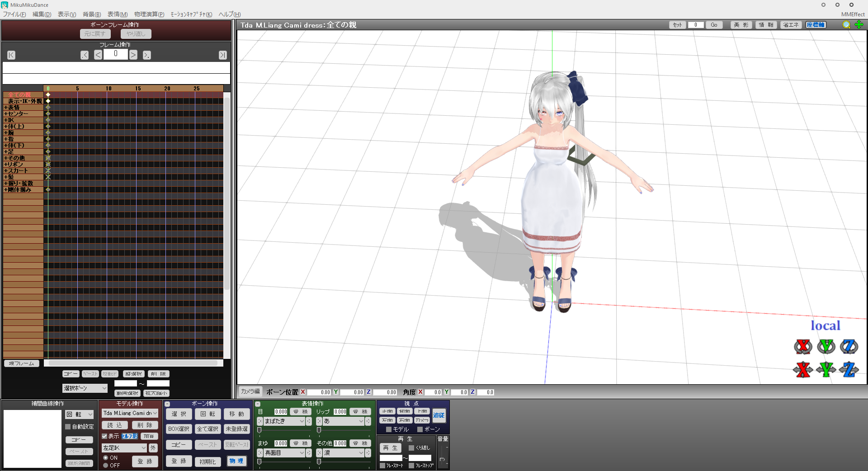Image resolution: width=868 pixels, height=471 pixels.
Task: Toggle モデル follow checkbox in view panel
Action: tap(389, 429)
